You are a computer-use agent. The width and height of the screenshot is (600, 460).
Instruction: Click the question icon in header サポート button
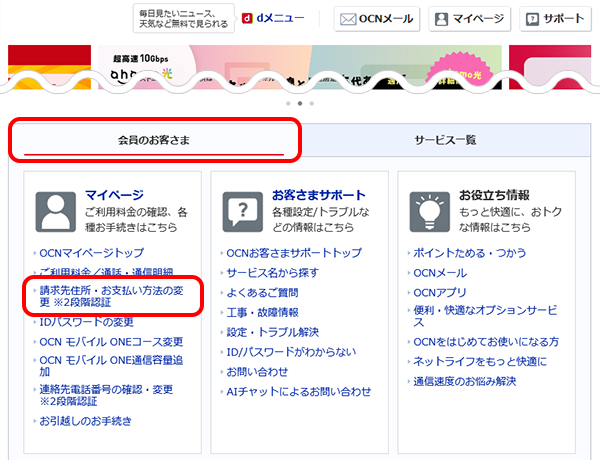(x=532, y=19)
